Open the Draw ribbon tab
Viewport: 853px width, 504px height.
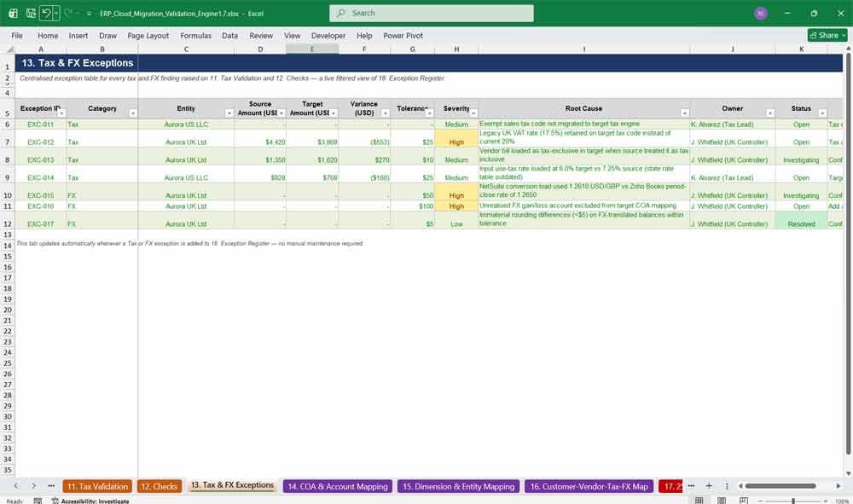(107, 35)
